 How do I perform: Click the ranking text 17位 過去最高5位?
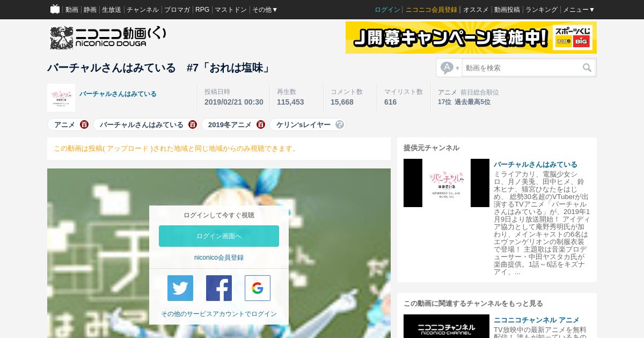click(x=464, y=102)
